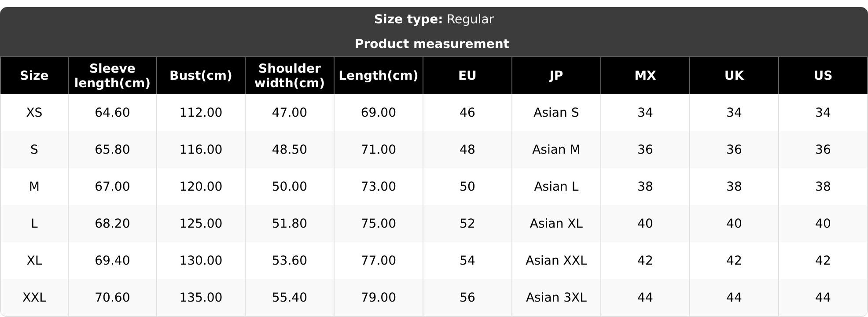Click the Product measurement title
The width and height of the screenshot is (868, 317).
point(432,44)
